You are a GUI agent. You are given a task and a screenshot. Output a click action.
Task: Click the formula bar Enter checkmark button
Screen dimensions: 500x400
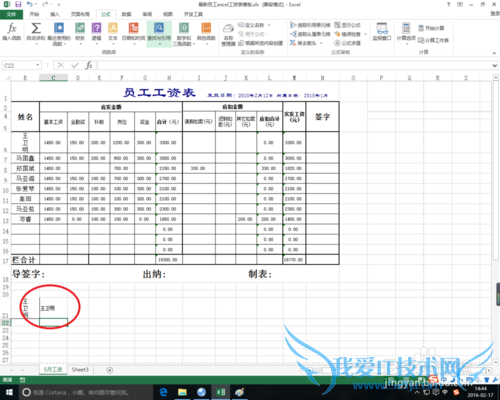coord(75,65)
